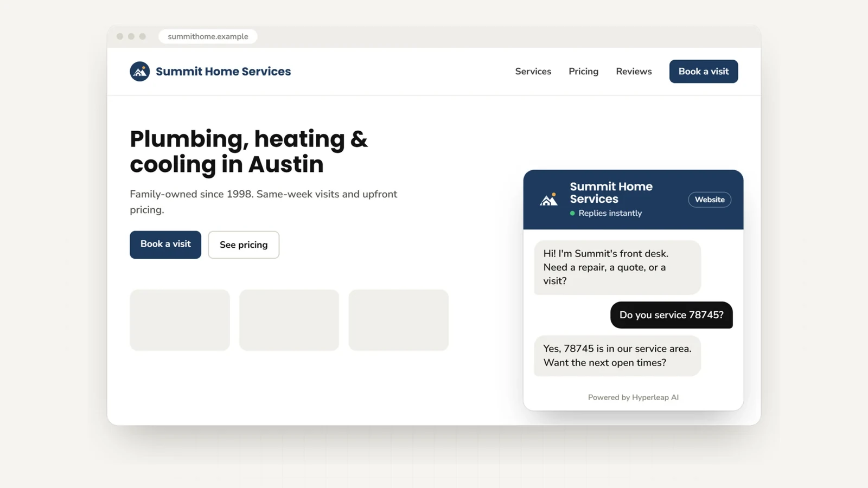This screenshot has height=488, width=868.
Task: Open the Reviews nav link
Action: click(634, 72)
